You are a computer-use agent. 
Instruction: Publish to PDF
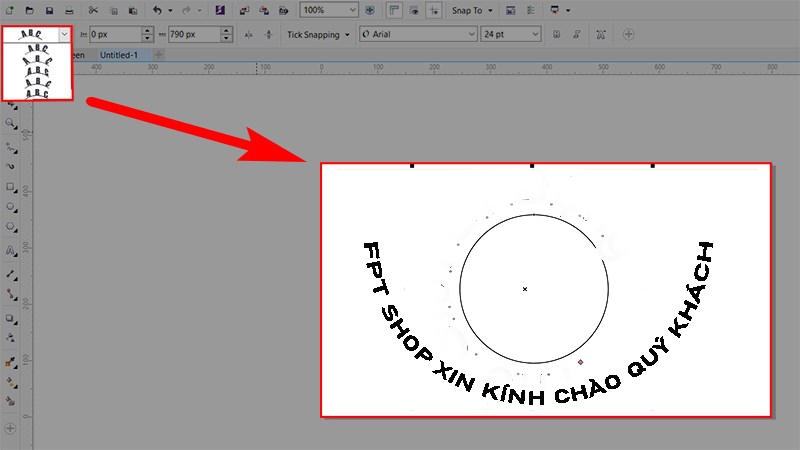pos(284,10)
